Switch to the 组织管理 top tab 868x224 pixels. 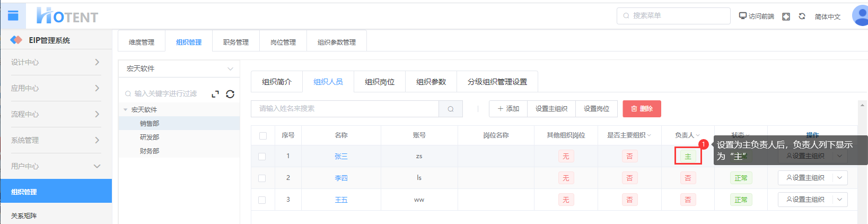189,42
